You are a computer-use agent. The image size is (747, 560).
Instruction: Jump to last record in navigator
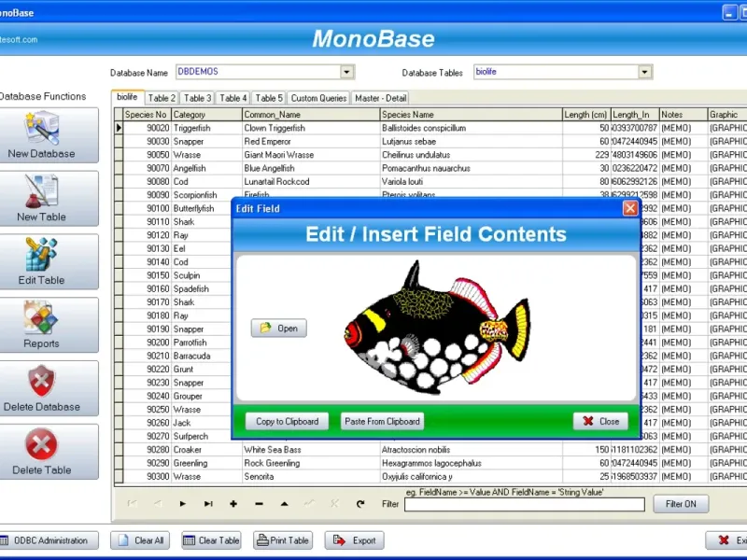[x=208, y=504]
